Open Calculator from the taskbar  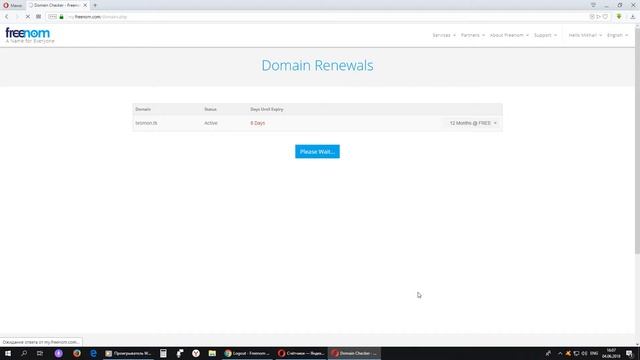pos(163,353)
